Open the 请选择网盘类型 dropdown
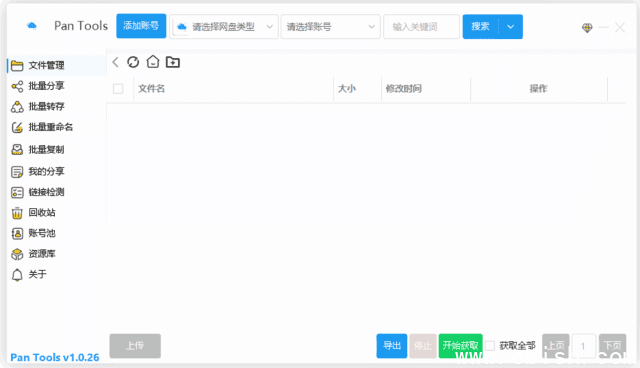The width and height of the screenshot is (640, 368). coord(224,27)
